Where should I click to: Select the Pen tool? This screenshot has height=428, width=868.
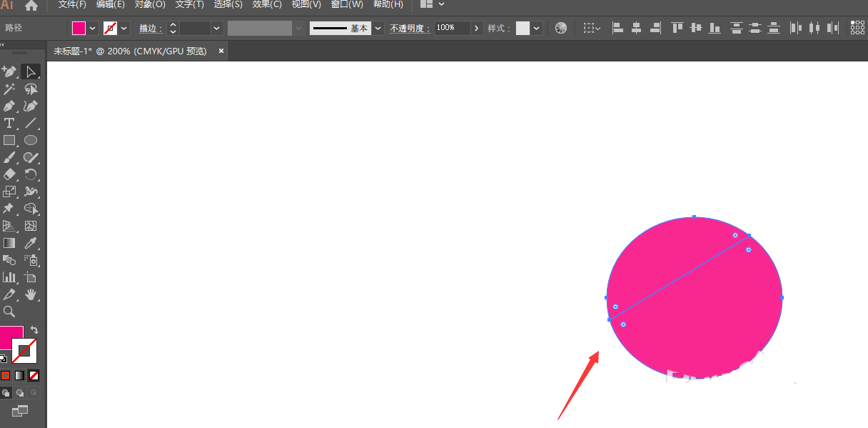point(9,106)
